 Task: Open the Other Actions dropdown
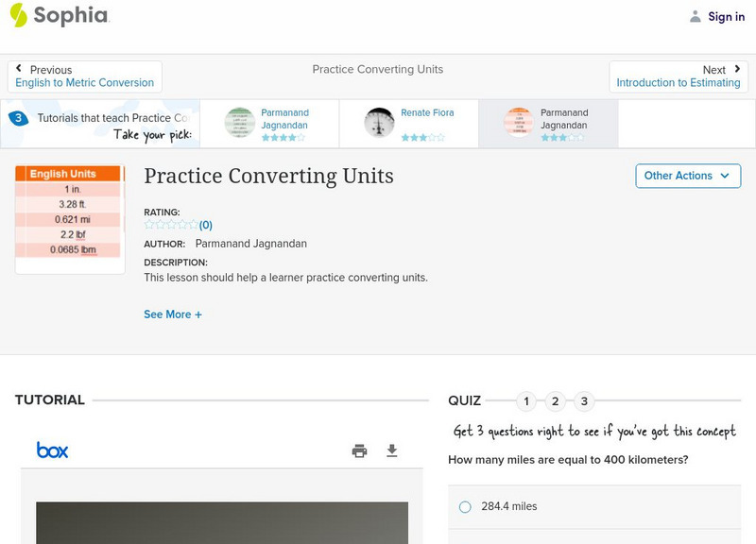coord(687,176)
